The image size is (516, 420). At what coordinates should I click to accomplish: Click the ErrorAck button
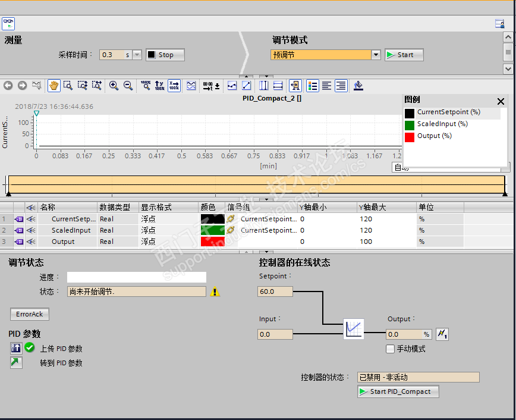30,314
